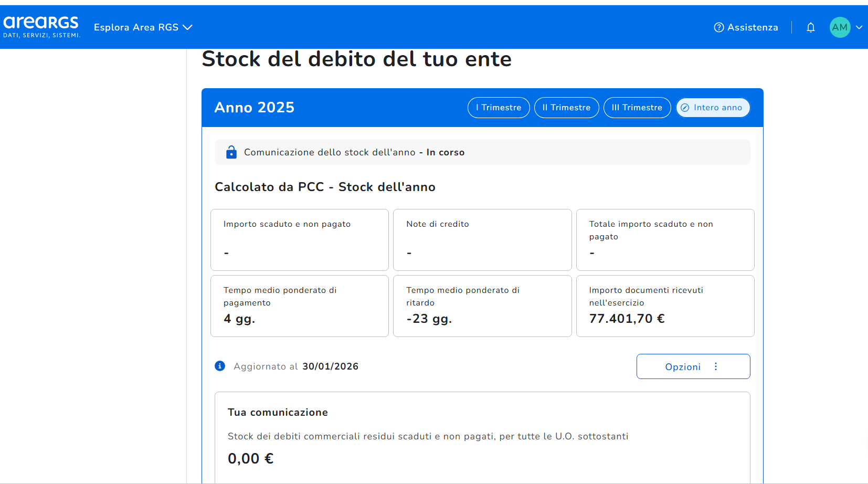Image resolution: width=868 pixels, height=484 pixels.
Task: Click the Importo documenti ricevuti card
Action: (665, 306)
